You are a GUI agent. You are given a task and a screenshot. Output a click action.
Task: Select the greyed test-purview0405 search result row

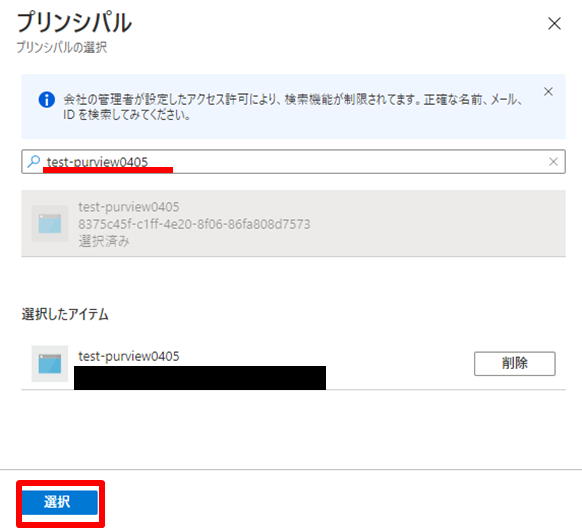tap(293, 223)
